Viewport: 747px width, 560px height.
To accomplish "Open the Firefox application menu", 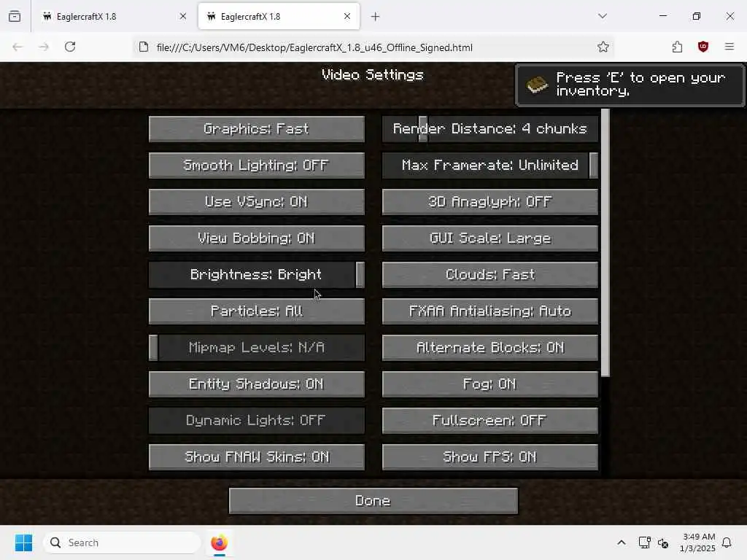I will (729, 47).
